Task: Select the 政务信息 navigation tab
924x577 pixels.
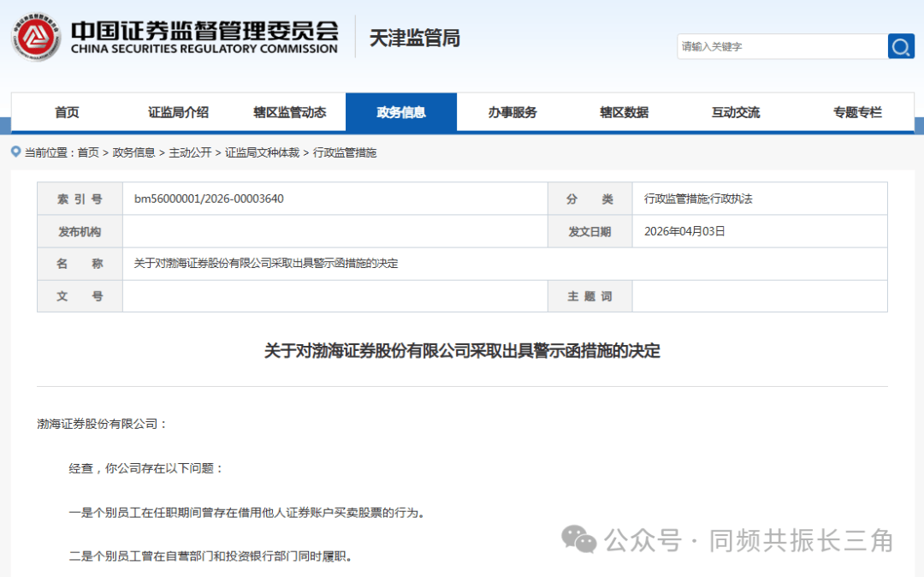Action: pyautogui.click(x=400, y=112)
